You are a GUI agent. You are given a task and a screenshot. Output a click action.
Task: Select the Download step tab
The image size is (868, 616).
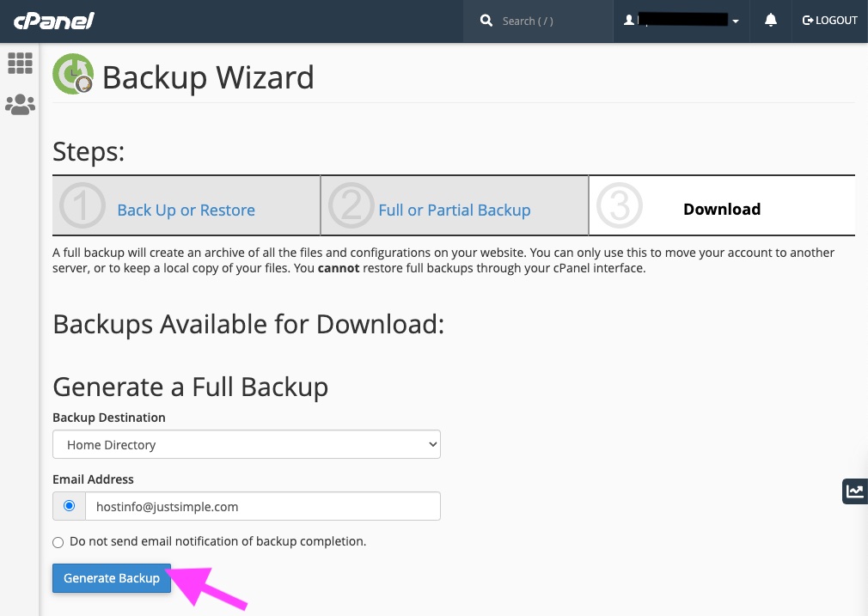tap(721, 210)
